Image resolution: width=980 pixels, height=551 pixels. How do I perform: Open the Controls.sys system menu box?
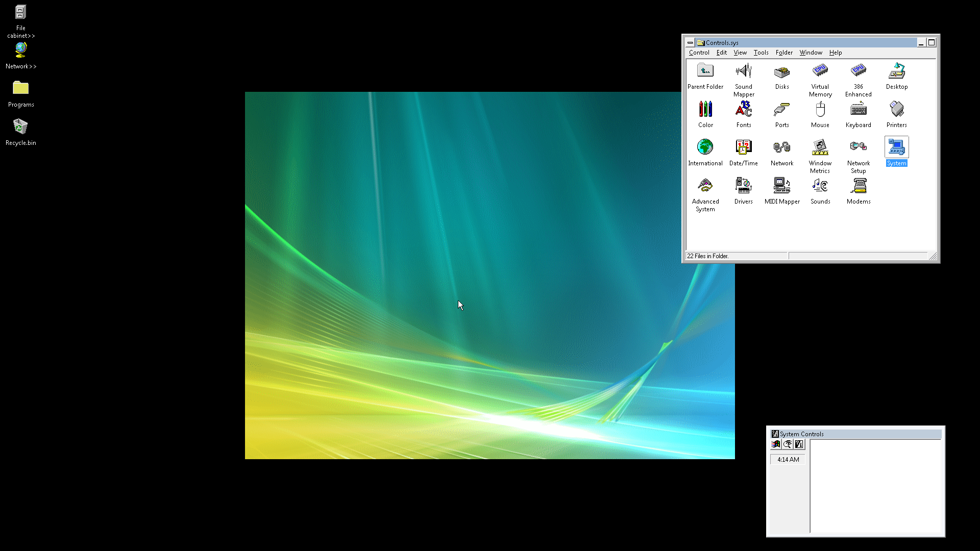[x=690, y=43]
